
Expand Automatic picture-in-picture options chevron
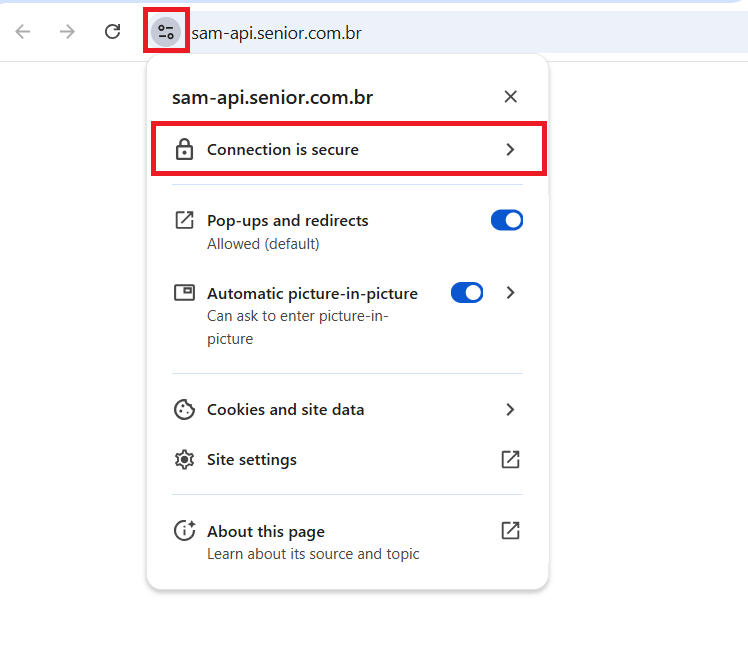tap(510, 293)
